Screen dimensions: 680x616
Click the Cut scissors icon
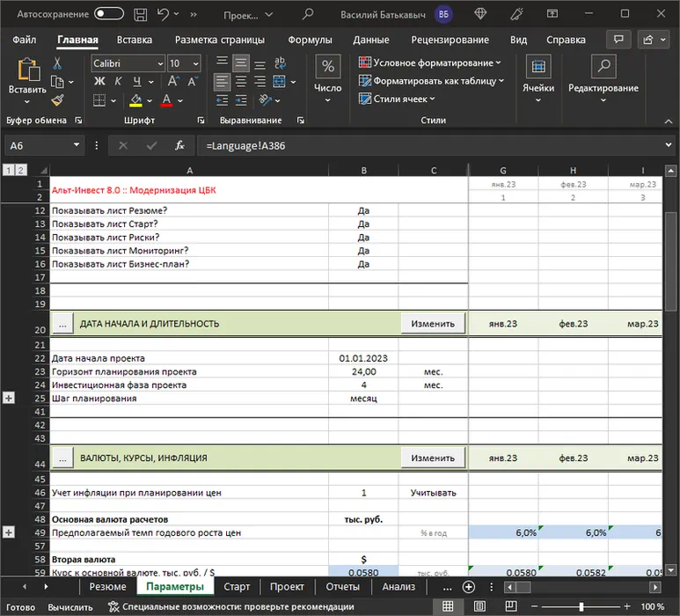pos(57,63)
